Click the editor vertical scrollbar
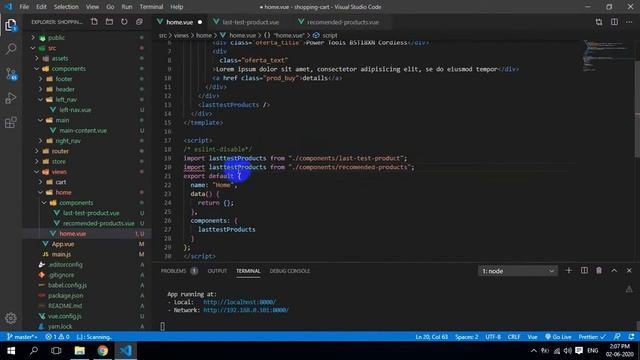The image size is (640, 360). [637, 108]
